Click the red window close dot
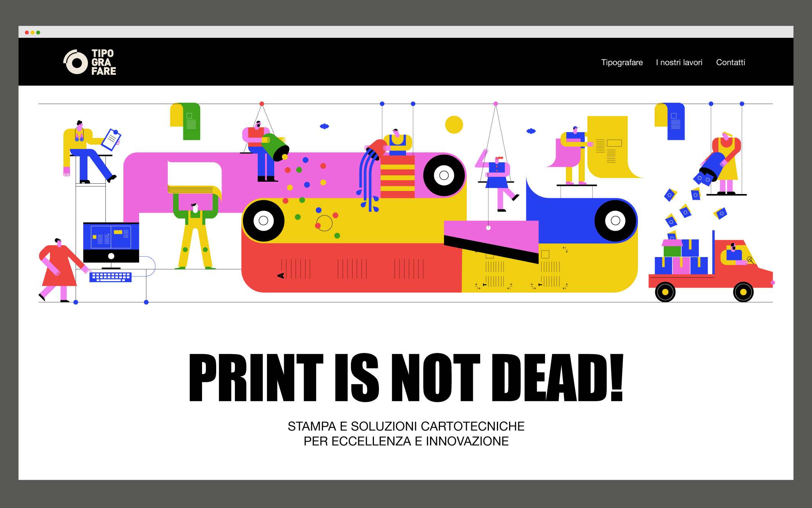Screen dimensions: 812x508 (x=27, y=32)
